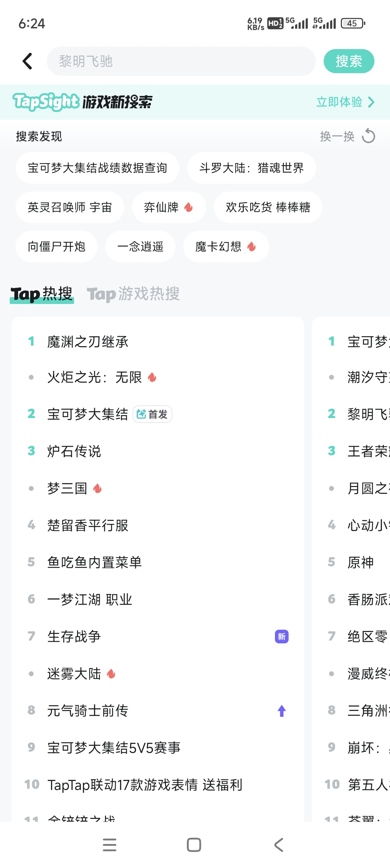This screenshot has height=868, width=390.
Task: Switch to Tap游戏热搜 tab
Action: click(133, 294)
